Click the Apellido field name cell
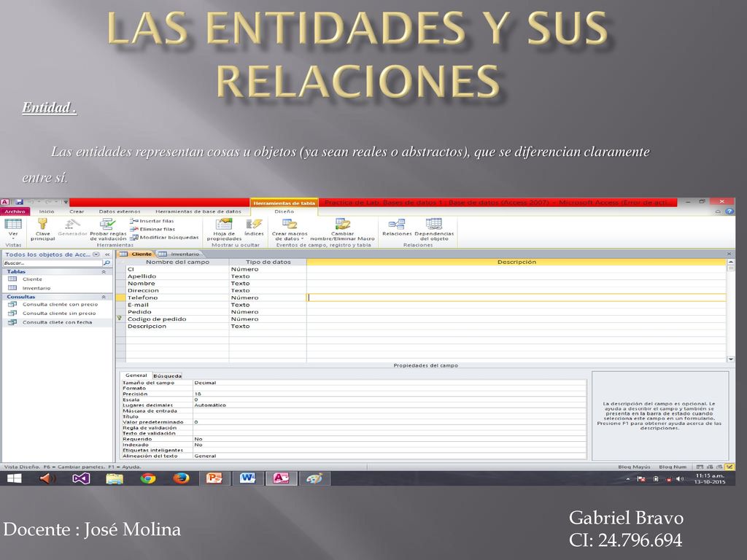Image resolution: width=747 pixels, height=560 pixels. [x=177, y=276]
